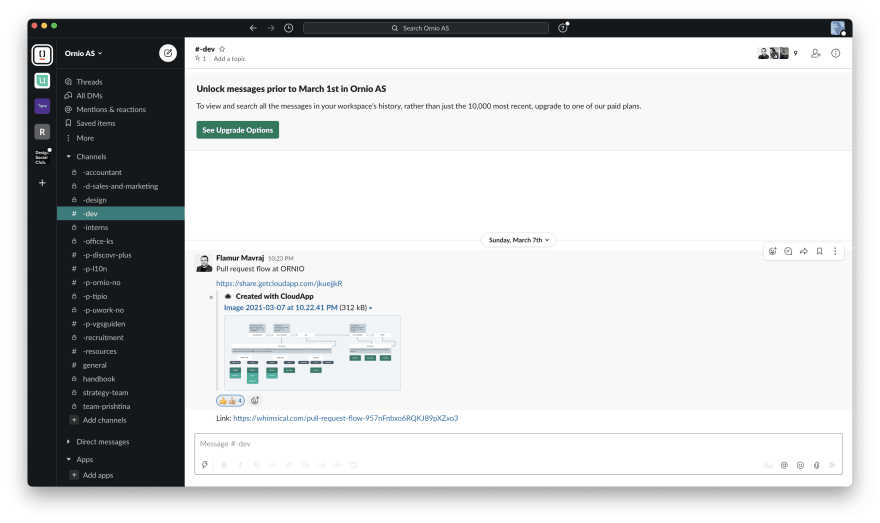Switch to the Ornio workspace icon
880x523 pixels.
coord(42,54)
